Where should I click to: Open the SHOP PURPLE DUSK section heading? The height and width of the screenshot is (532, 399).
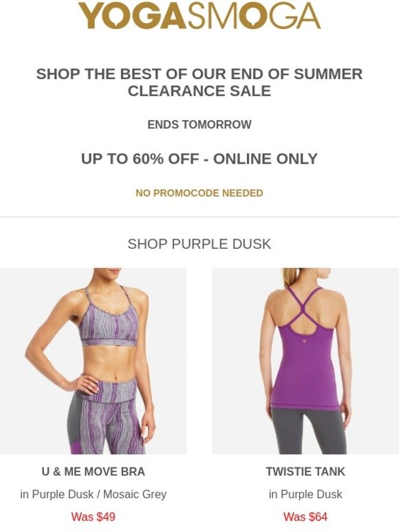[199, 244]
